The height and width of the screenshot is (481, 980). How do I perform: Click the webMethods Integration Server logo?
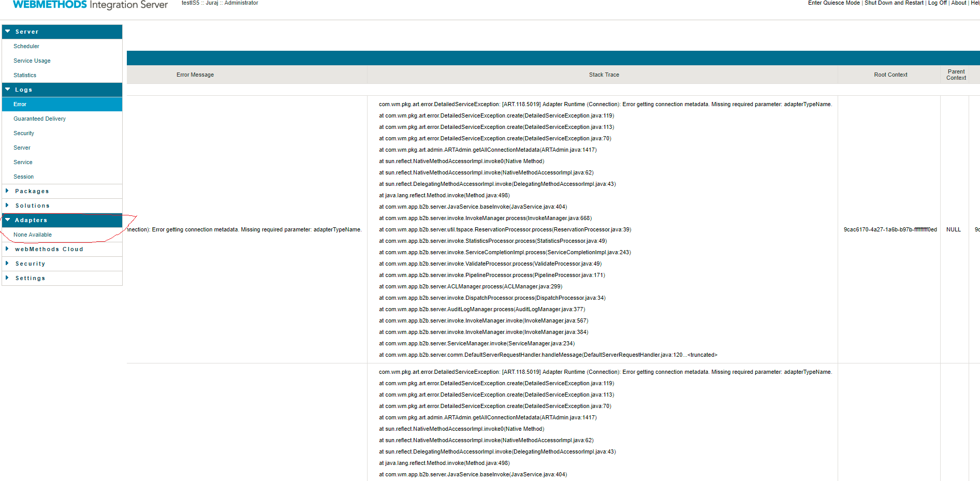point(90,5)
